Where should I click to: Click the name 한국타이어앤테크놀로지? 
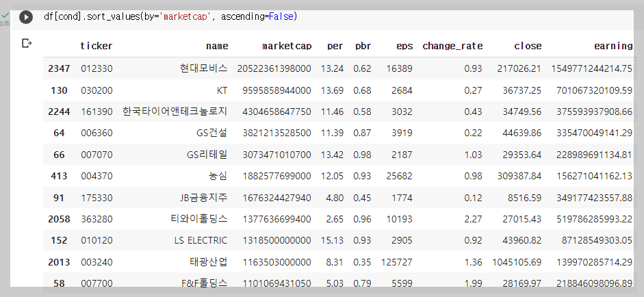175,112
